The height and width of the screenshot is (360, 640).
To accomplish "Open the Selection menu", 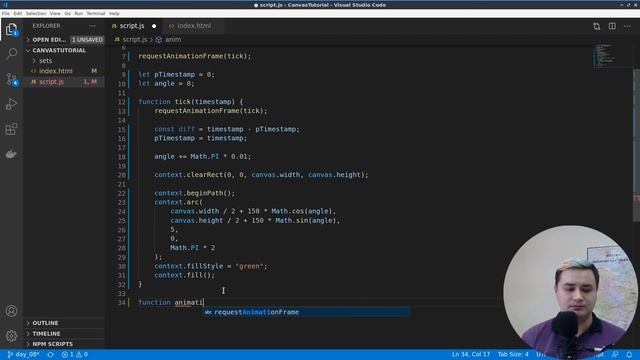I will pos(36,13).
